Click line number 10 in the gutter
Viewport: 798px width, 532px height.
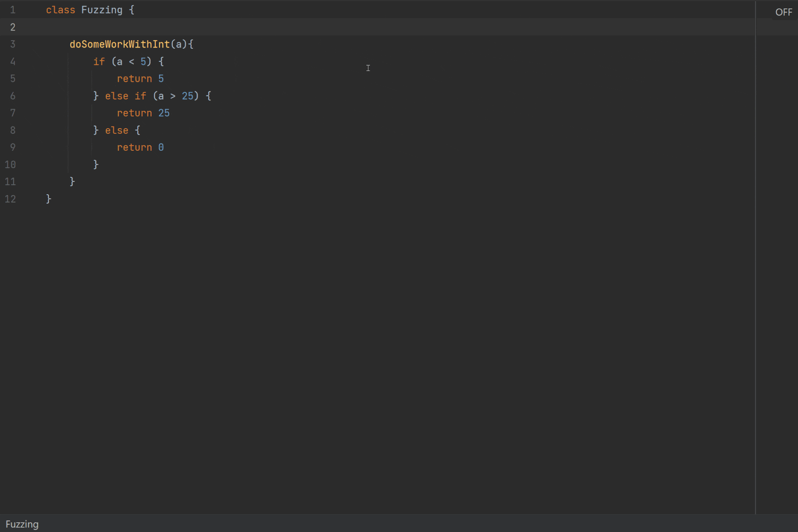point(10,164)
